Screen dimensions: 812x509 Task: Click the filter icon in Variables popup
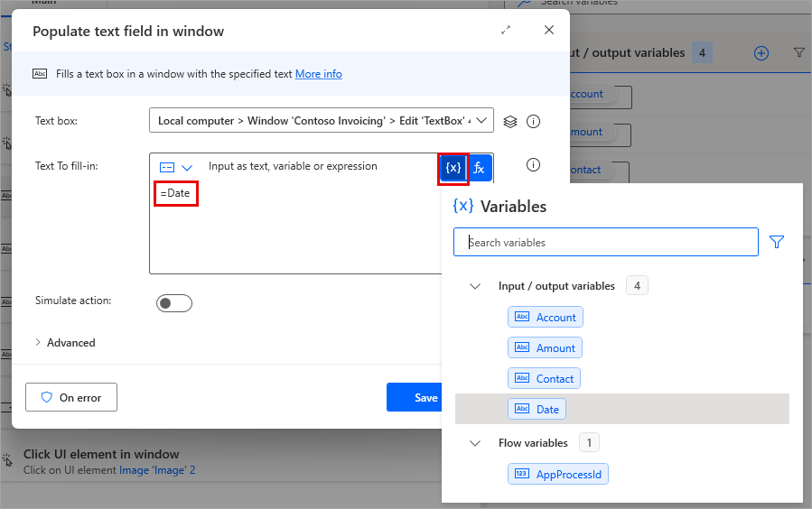[776, 242]
